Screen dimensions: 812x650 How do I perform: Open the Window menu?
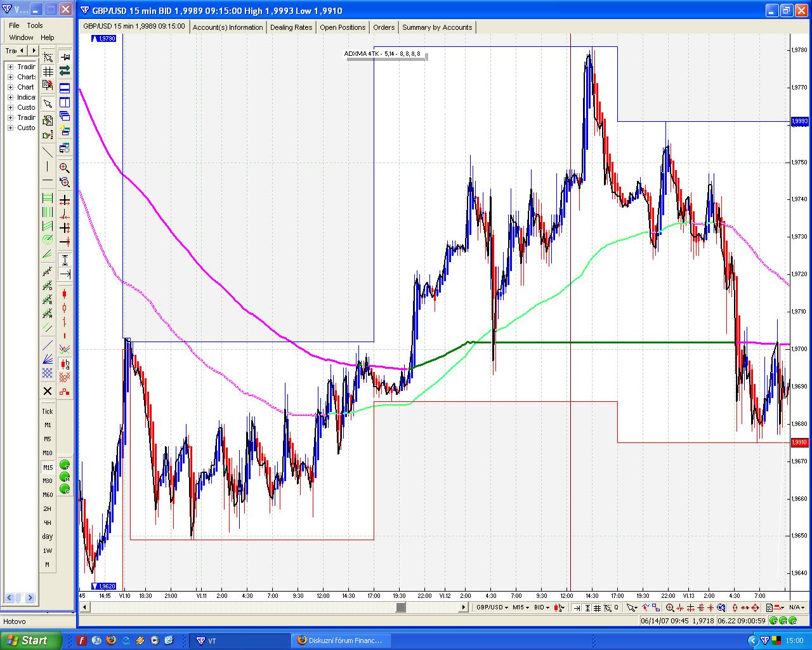pos(21,37)
